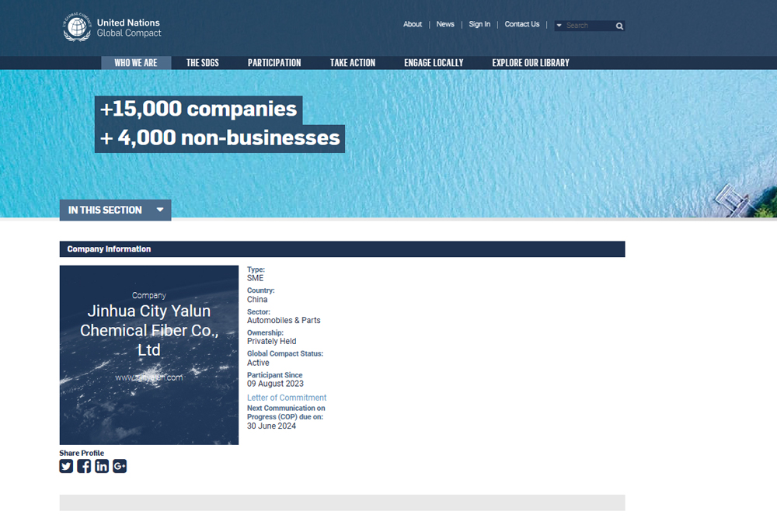Viewport: 777px width, 532px height.
Task: Open Explore Our Library menu
Action: 531,63
